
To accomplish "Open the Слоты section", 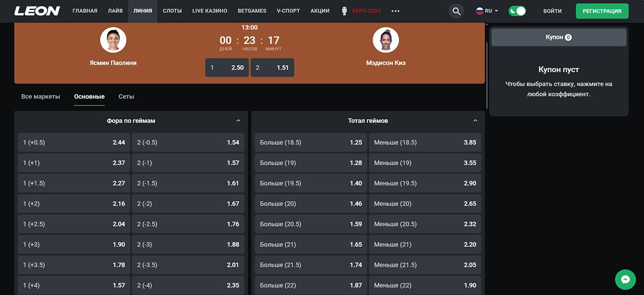I will pos(172,11).
